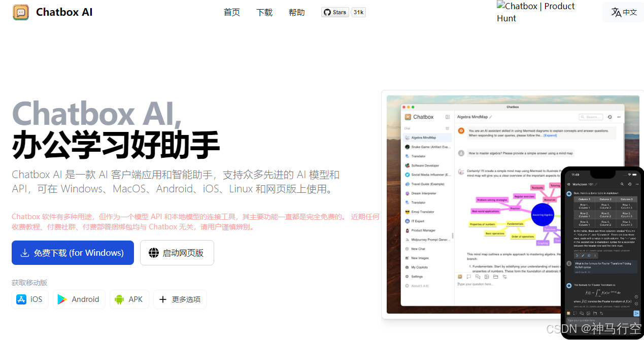Click the App Store icon beside iOS
This screenshot has height=340, width=644.
click(21, 299)
